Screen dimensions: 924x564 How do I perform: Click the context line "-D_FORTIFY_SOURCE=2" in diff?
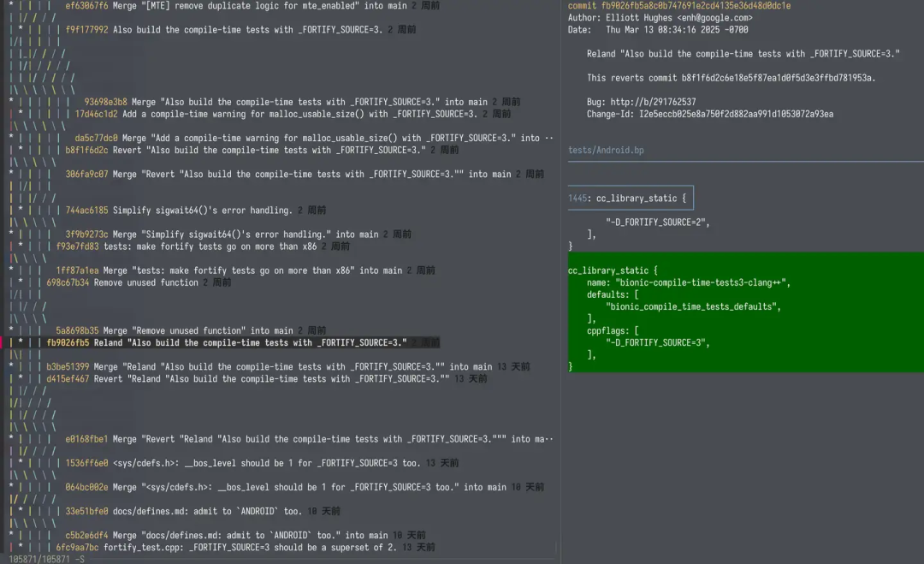[658, 223]
